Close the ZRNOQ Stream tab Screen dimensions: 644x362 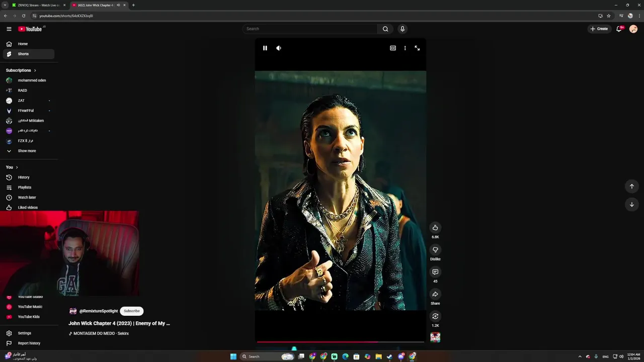tap(64, 5)
